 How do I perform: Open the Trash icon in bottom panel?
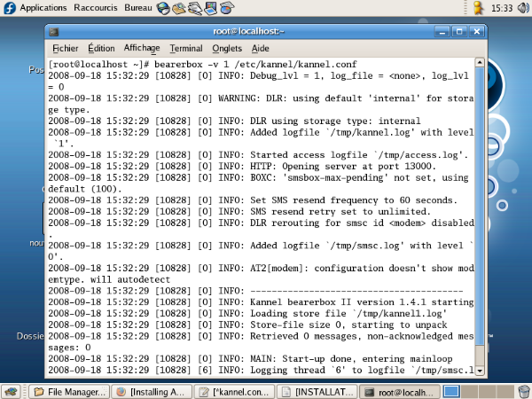pyautogui.click(x=524, y=392)
